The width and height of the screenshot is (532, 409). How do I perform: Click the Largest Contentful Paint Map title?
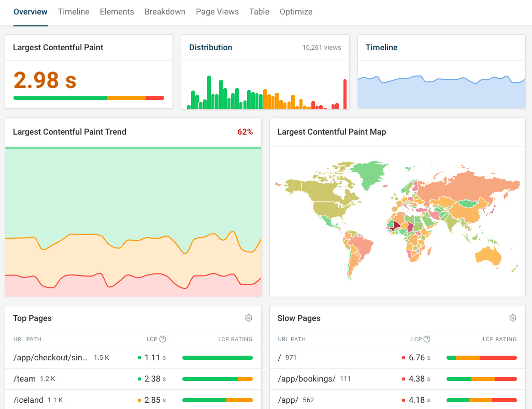[x=332, y=132]
